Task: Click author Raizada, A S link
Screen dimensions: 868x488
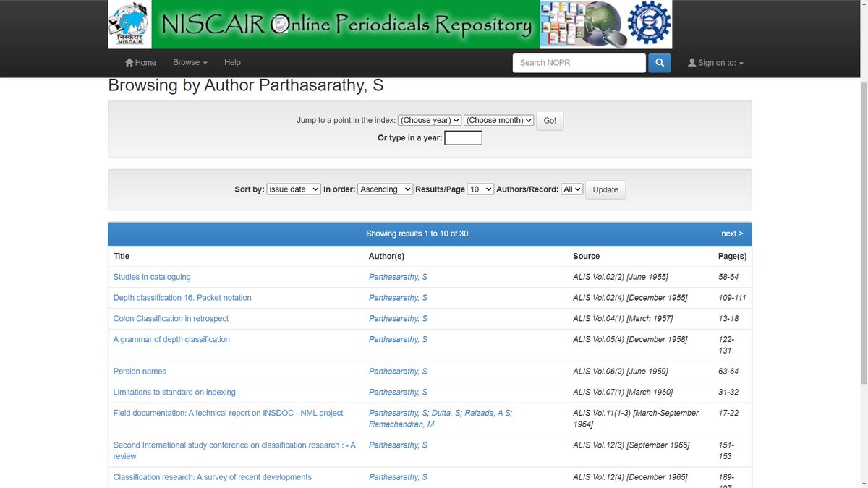Action: tap(488, 414)
